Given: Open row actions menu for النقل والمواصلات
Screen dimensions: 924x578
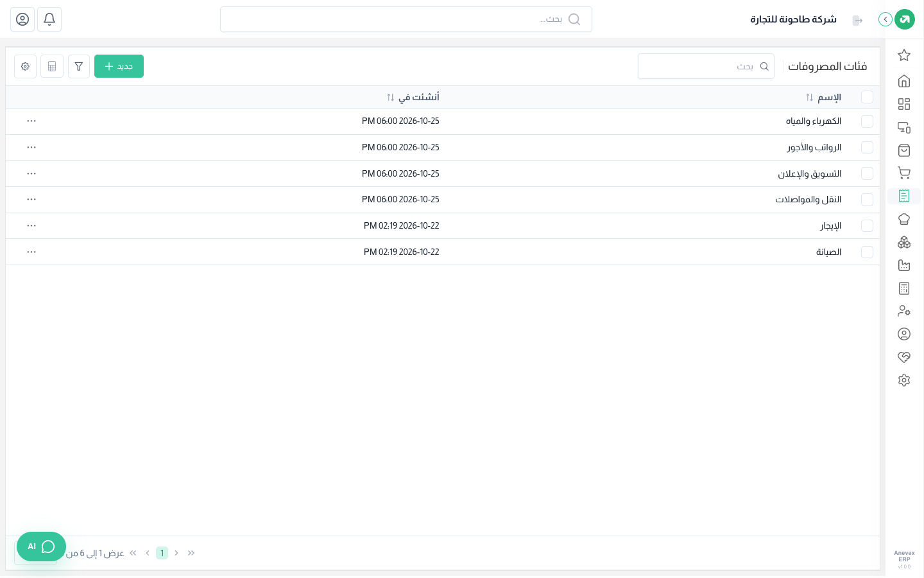Looking at the screenshot, I should [x=31, y=199].
